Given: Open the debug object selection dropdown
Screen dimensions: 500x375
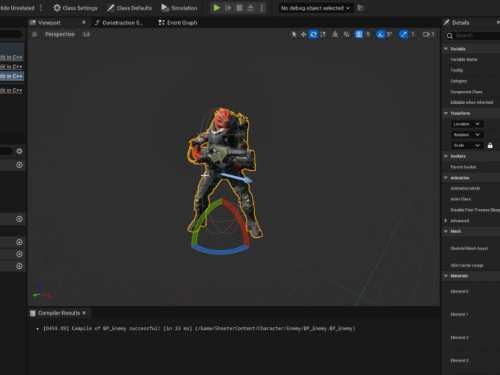Looking at the screenshot, I should tap(315, 8).
